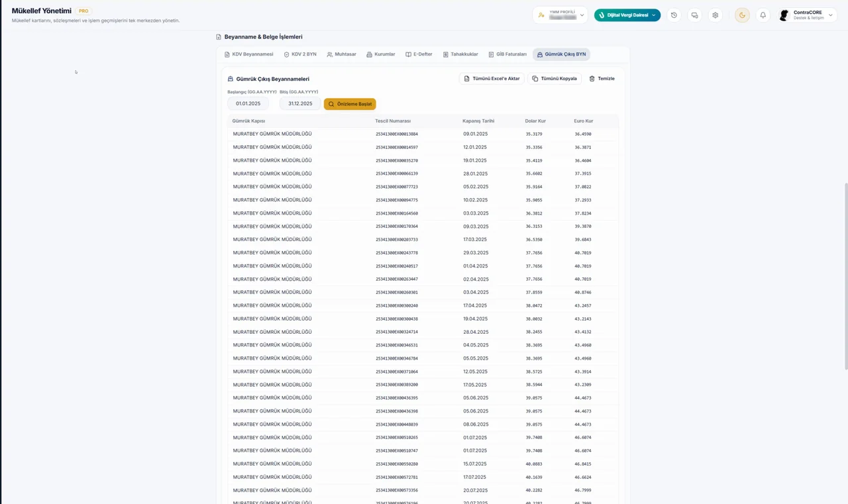Click Önizleme Başlat button

350,104
